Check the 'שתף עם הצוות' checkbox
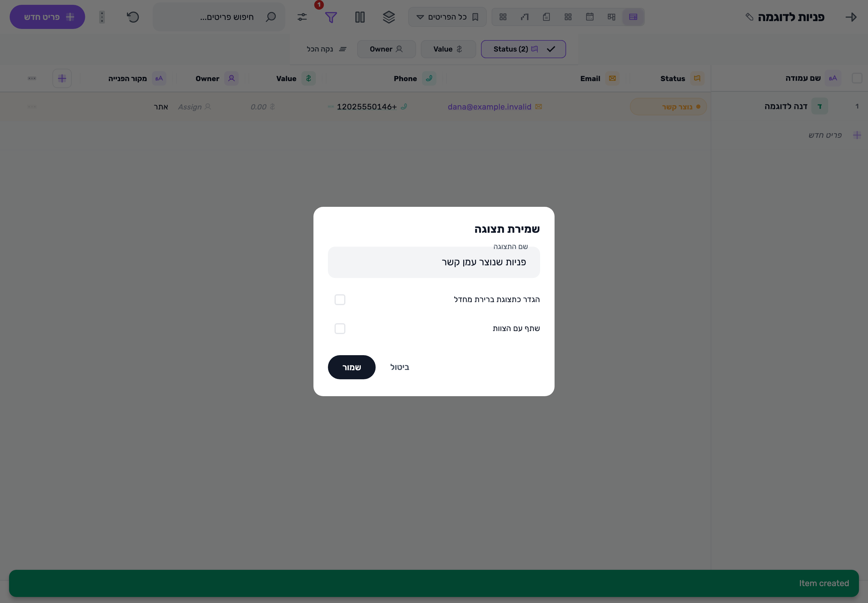The image size is (868, 603). pos(340,329)
